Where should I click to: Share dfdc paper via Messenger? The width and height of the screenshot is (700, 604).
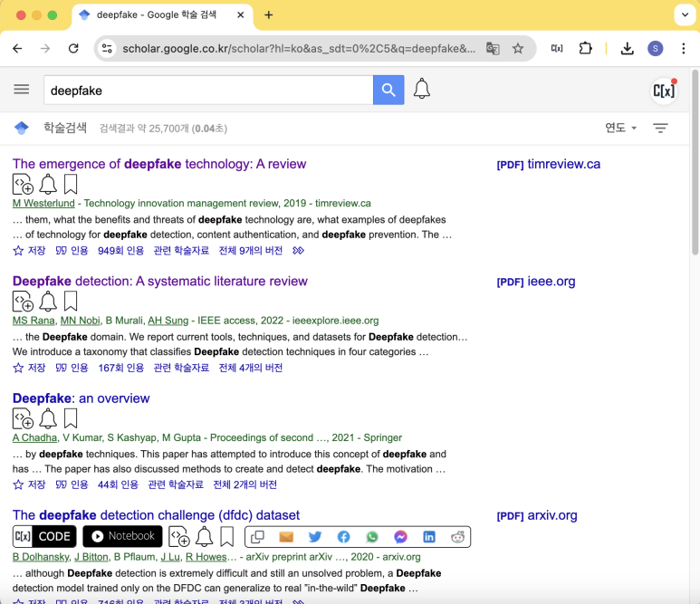pyautogui.click(x=400, y=537)
